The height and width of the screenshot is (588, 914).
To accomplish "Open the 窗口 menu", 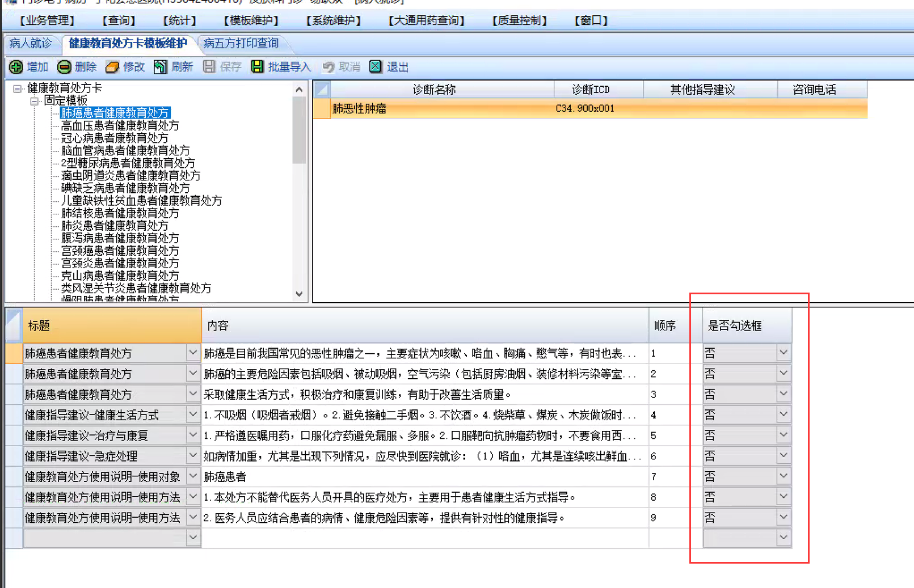I will click(591, 21).
